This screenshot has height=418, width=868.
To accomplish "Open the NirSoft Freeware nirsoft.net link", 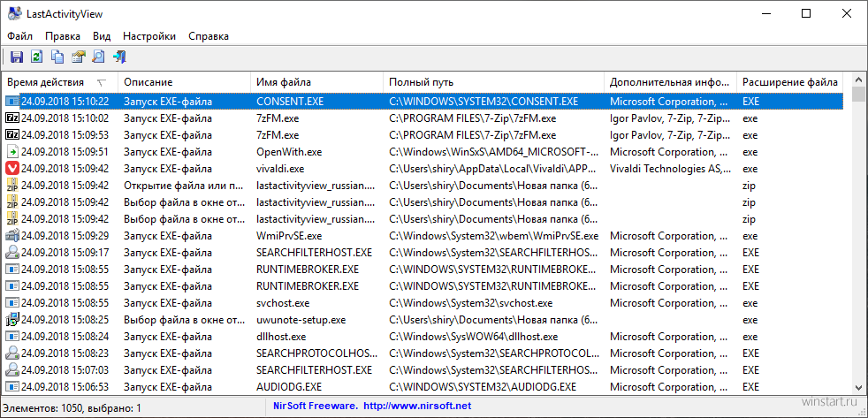I will tap(372, 406).
